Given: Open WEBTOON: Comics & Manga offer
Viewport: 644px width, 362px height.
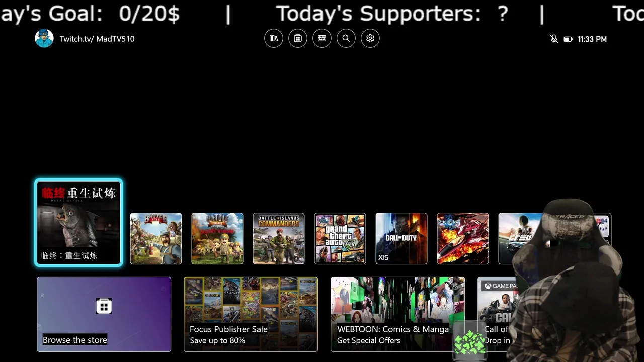Looking at the screenshot, I should 397,314.
